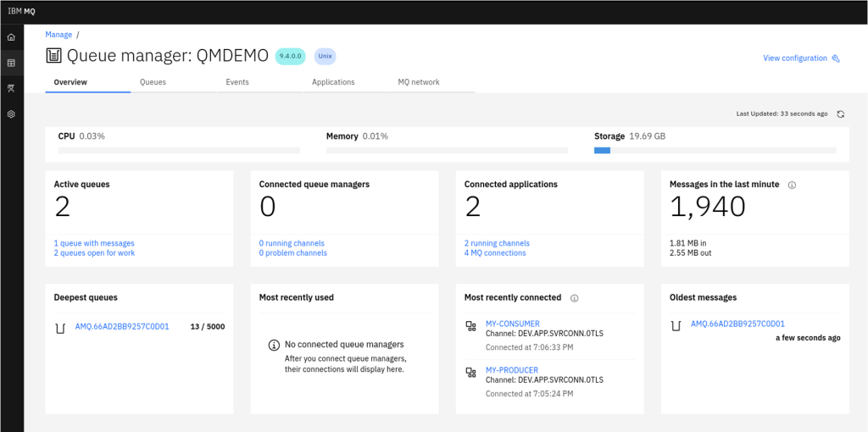
Task: Open the AMQ queue link in Oldest messages
Action: click(737, 324)
